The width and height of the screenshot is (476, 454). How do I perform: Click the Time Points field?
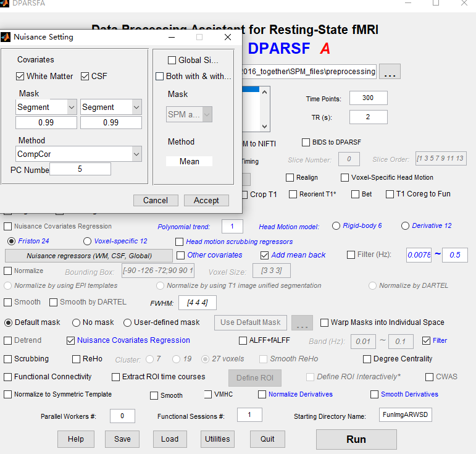tap(368, 98)
